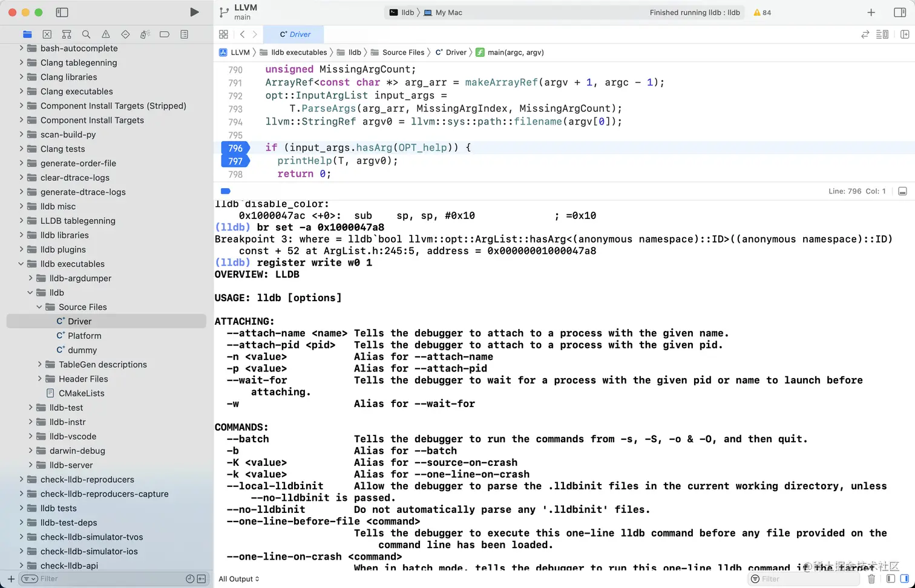Click the navigator filter options icon
The width and height of the screenshot is (915, 588).
(29, 579)
